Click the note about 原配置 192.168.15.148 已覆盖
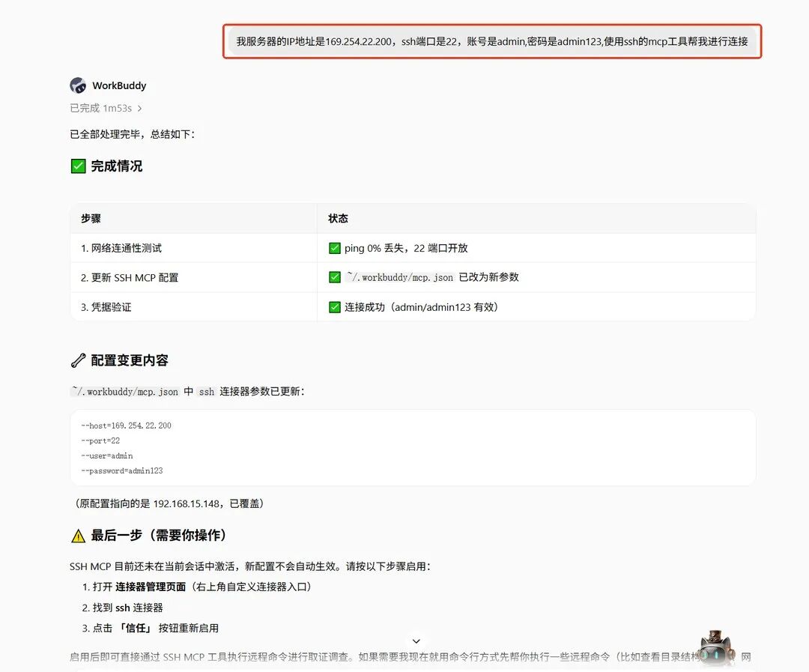Screen dimensions: 809x672 (169, 503)
